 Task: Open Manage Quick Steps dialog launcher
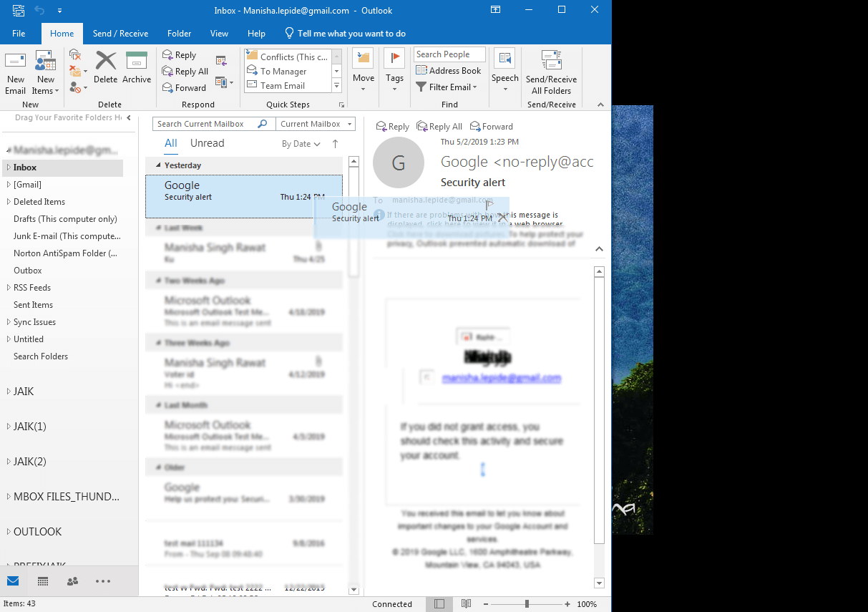point(341,105)
